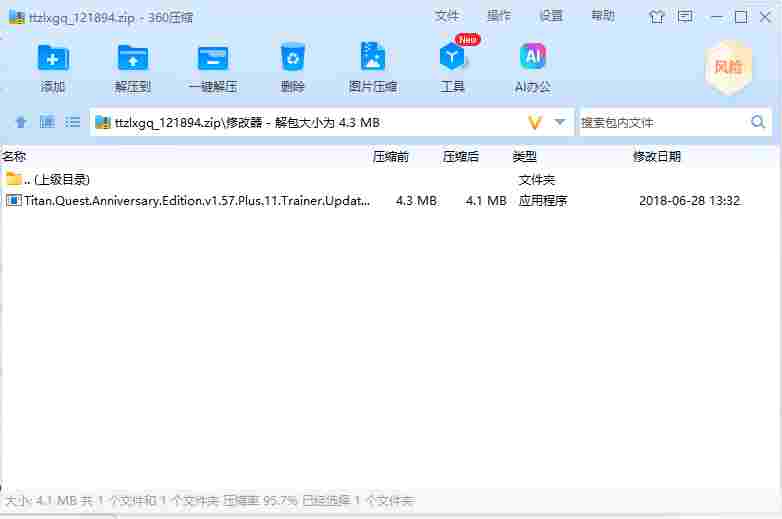
Task: Click the 一键解压 one-click extract icon
Action: 213,58
